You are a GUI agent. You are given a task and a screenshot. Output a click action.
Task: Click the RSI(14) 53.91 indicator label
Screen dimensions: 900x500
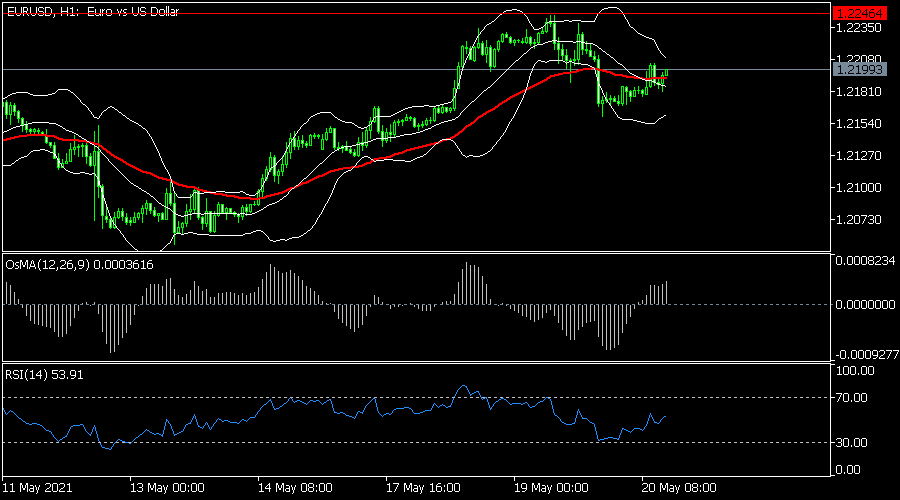point(42,376)
